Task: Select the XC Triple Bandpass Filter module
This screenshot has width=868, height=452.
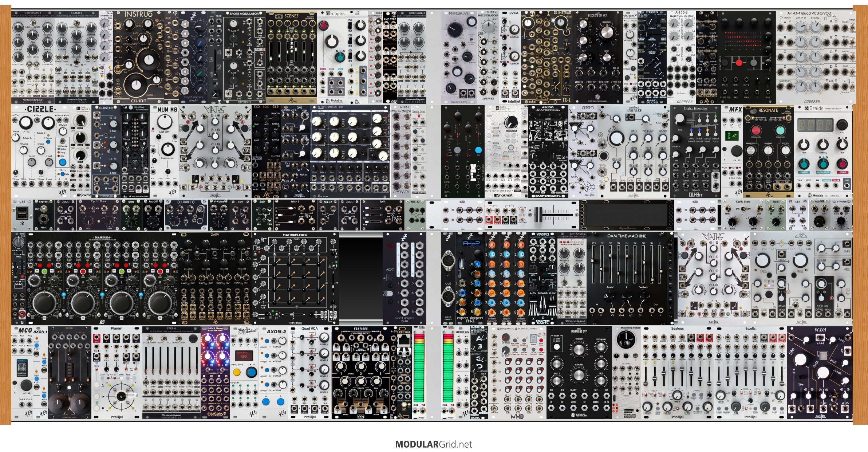Action: (x=350, y=152)
